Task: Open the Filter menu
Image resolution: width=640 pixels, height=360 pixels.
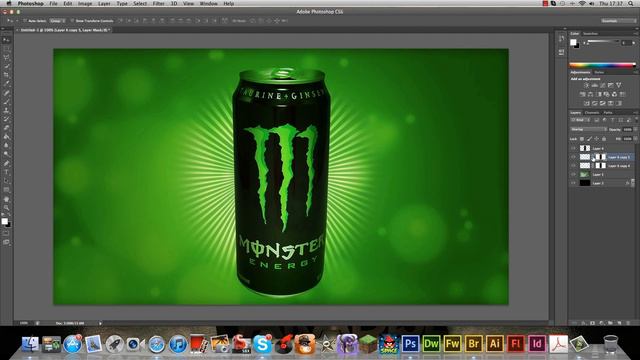Action: coord(158,3)
